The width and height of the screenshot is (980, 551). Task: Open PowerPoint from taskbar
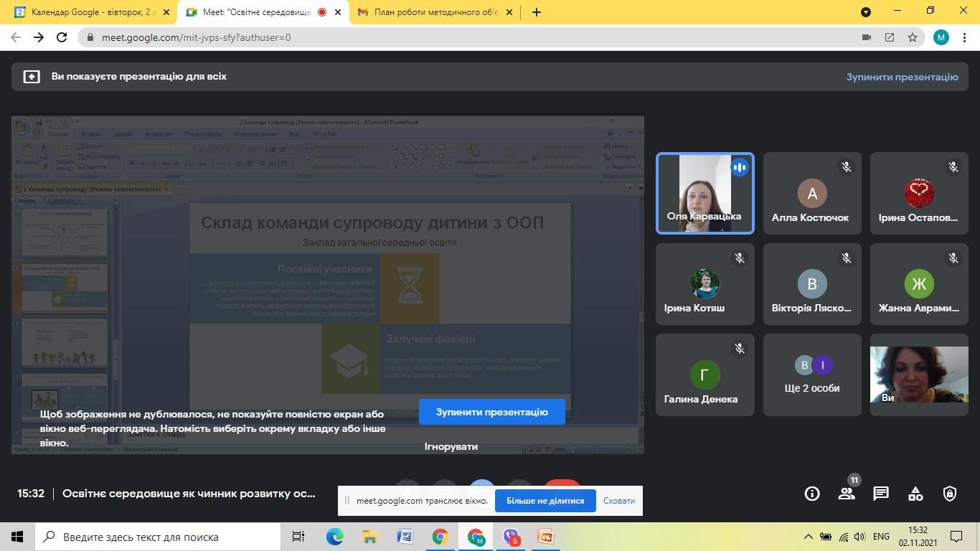546,537
